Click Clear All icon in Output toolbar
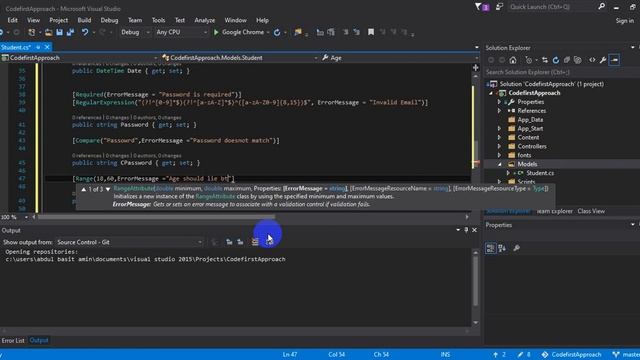 coord(255,242)
